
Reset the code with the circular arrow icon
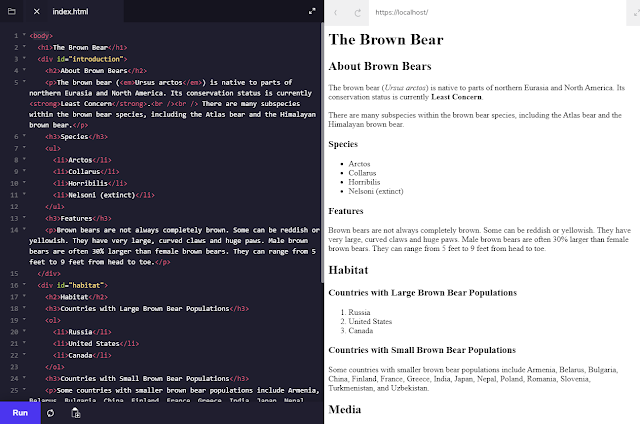(50, 413)
